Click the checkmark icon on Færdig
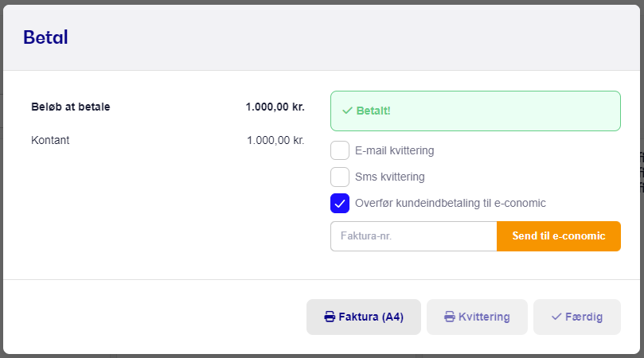 click(x=556, y=317)
